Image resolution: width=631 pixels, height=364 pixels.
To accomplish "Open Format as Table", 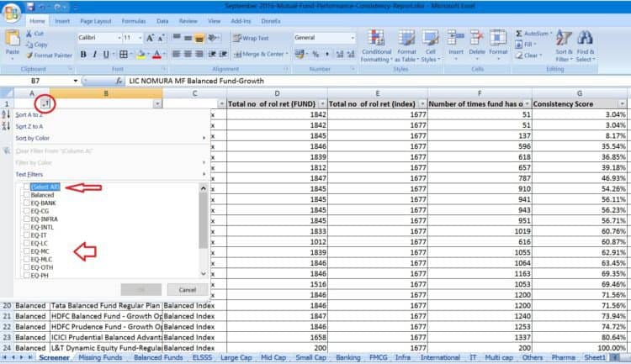I will click(x=406, y=46).
